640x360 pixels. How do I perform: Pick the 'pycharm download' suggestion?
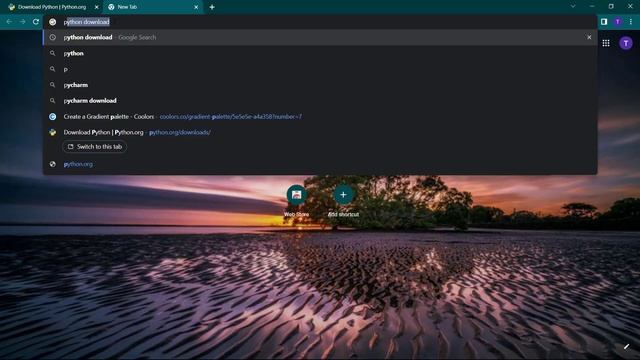(320, 100)
